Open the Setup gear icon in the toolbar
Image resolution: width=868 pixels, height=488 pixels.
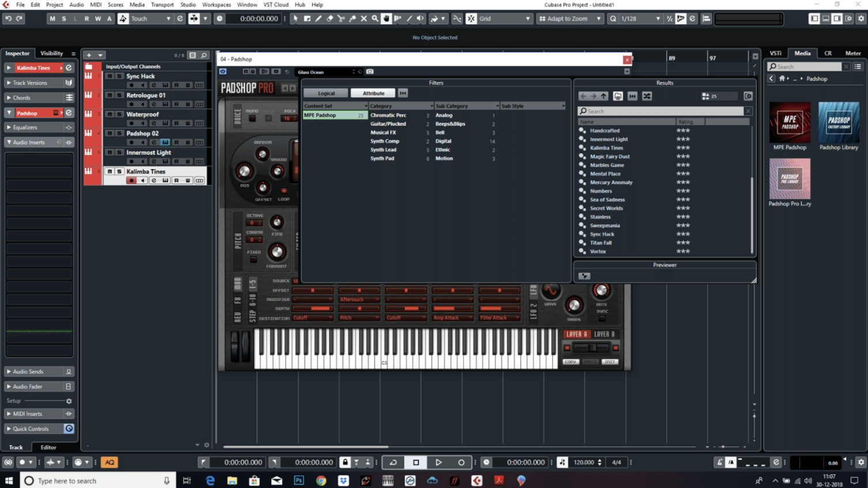(x=861, y=18)
